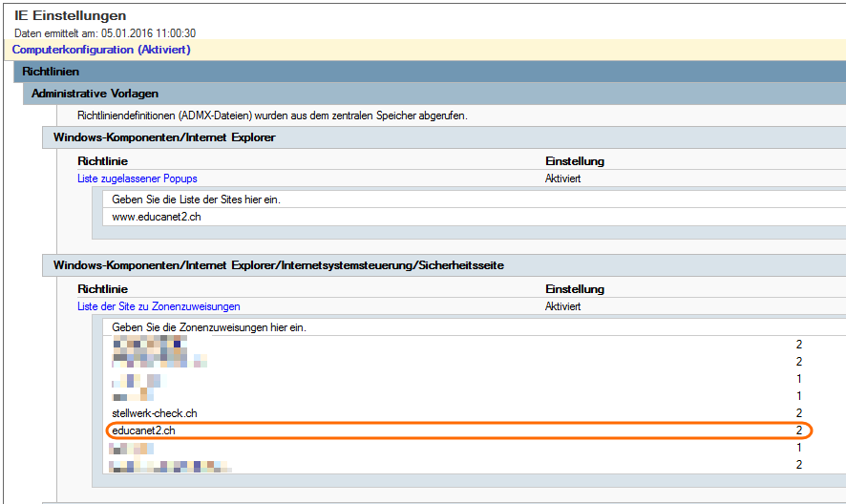Collapse the Computerkonfiguration (Aktiviert) section
Screen dimensions: 846x504
pyautogui.click(x=101, y=49)
